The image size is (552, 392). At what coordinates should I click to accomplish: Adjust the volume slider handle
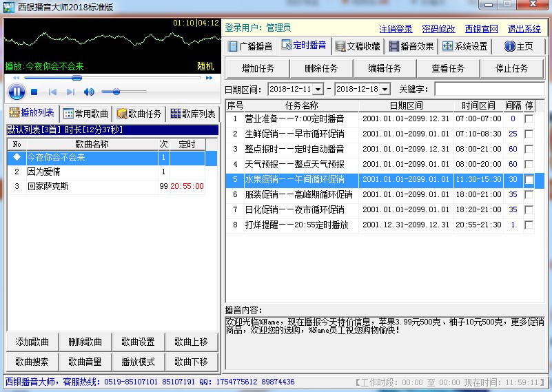(x=116, y=92)
